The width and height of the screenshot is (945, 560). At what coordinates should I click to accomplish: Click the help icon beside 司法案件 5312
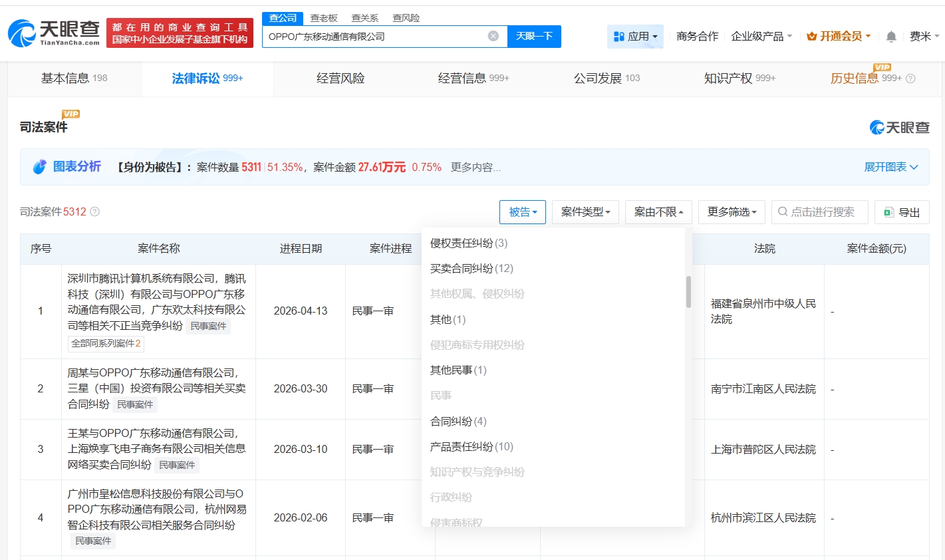(x=94, y=211)
